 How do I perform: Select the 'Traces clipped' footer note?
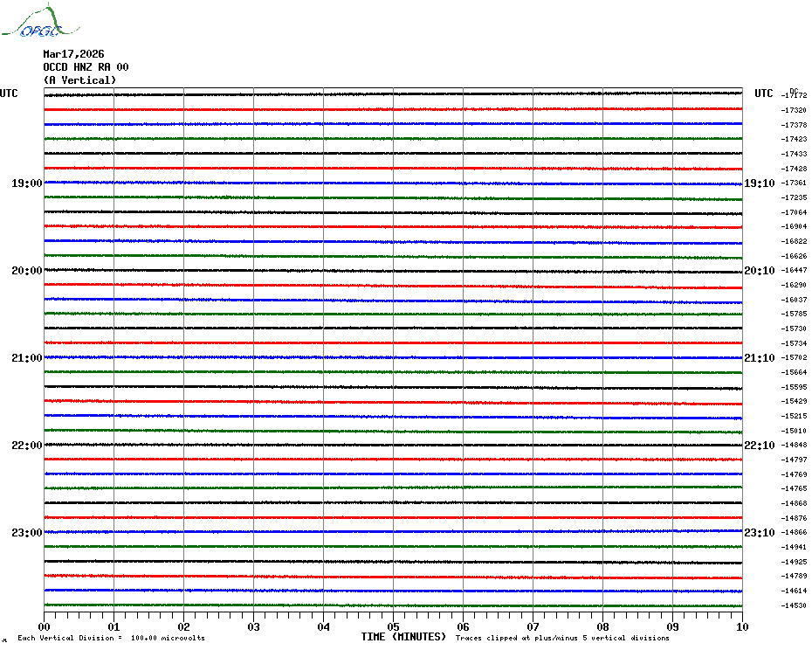click(x=562, y=638)
